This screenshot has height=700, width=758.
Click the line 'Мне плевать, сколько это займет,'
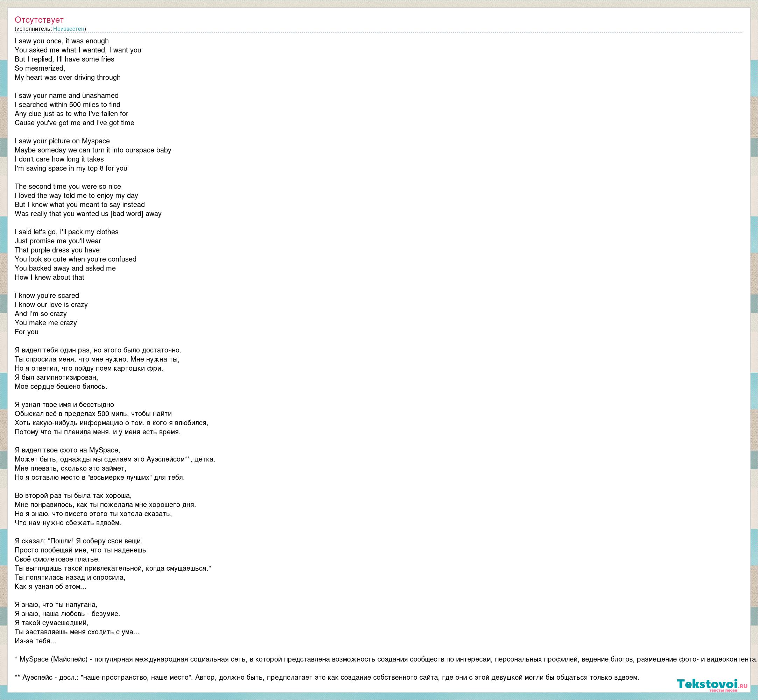(71, 468)
